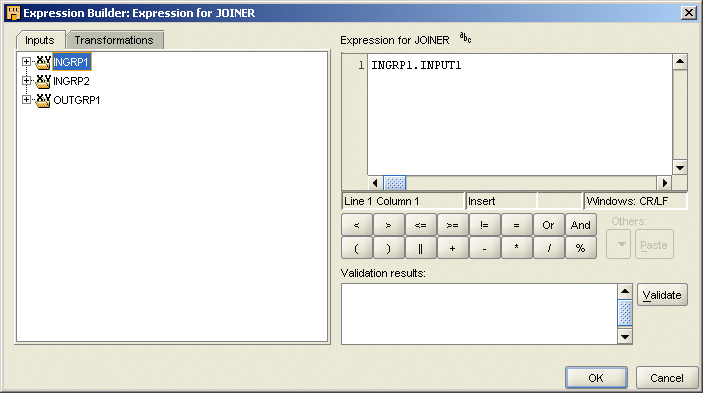Confirm with the OK button
Image resolution: width=703 pixels, height=393 pixels.
(x=596, y=378)
